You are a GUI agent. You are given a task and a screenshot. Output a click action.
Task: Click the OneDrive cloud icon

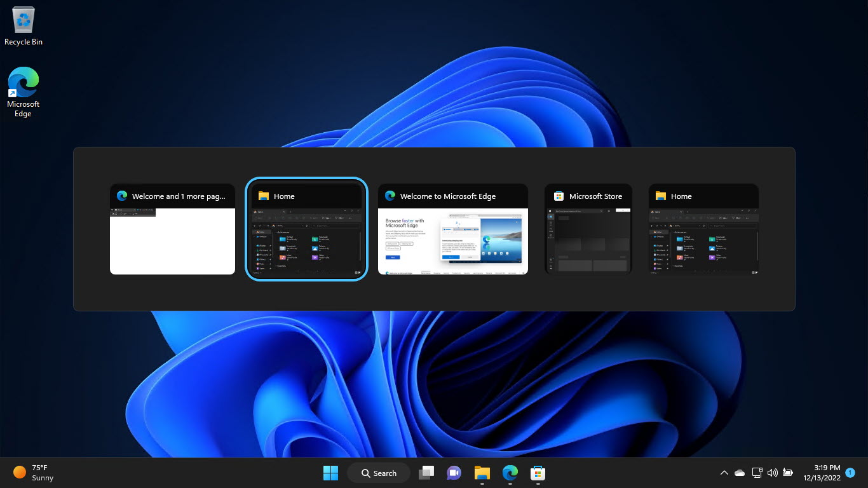[x=739, y=473]
